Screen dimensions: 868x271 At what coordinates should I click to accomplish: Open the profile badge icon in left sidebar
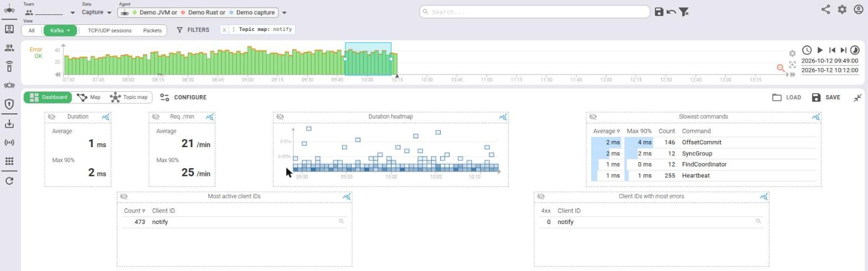coord(9,29)
